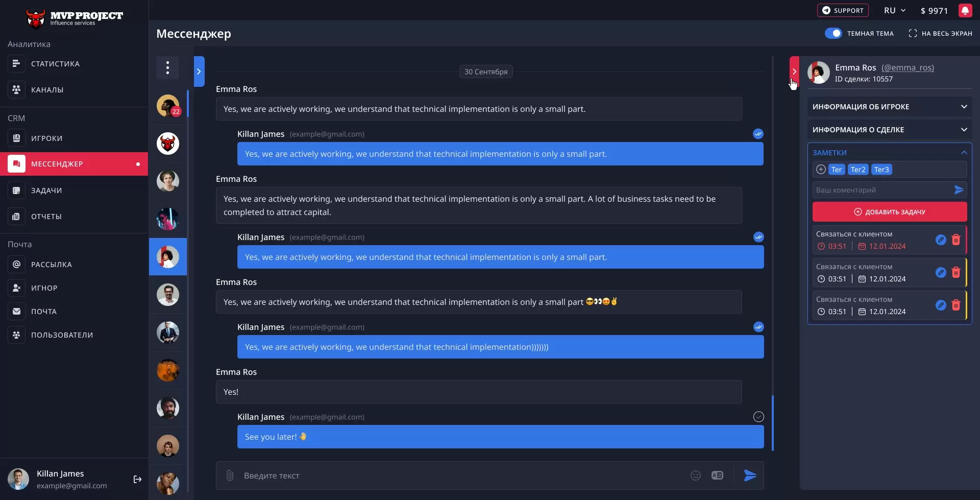Click the translate icon near message field

[x=717, y=475]
